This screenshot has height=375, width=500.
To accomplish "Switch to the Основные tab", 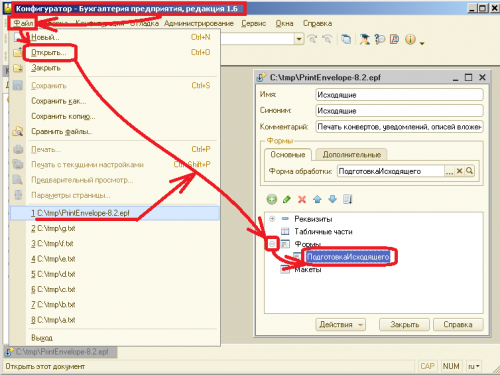I will coord(288,155).
